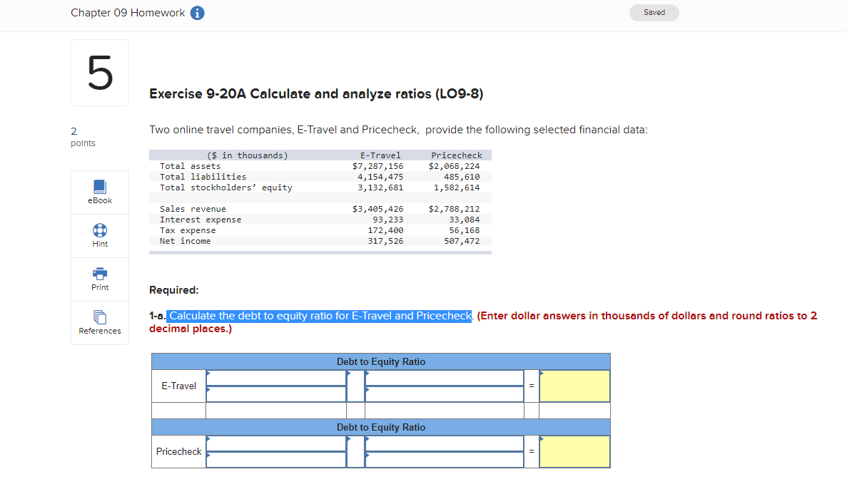Click the Saved status indicator
This screenshot has height=504, width=847.
coord(654,12)
